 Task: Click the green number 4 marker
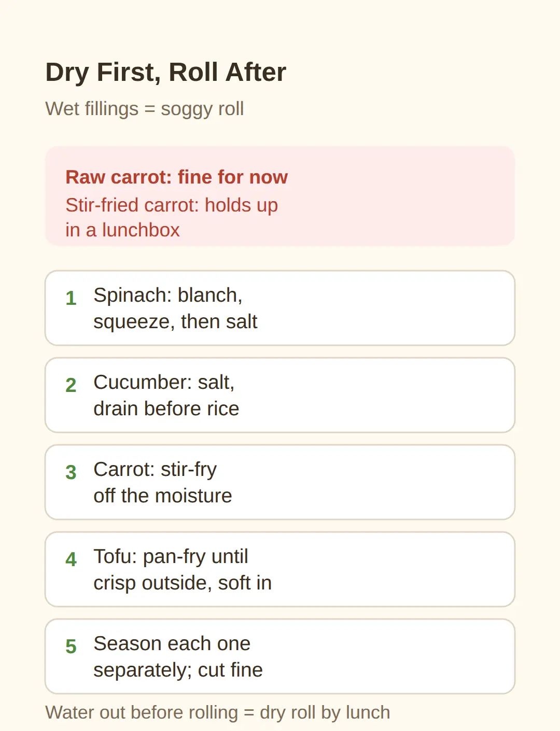click(71, 559)
